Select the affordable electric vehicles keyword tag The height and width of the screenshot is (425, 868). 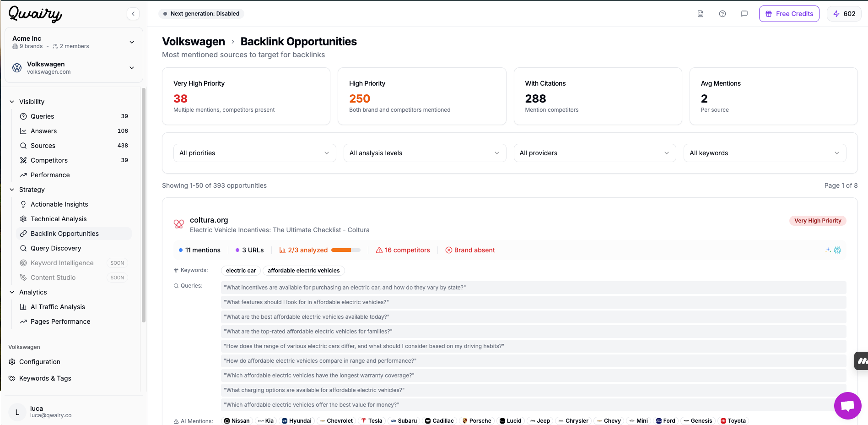coord(304,271)
